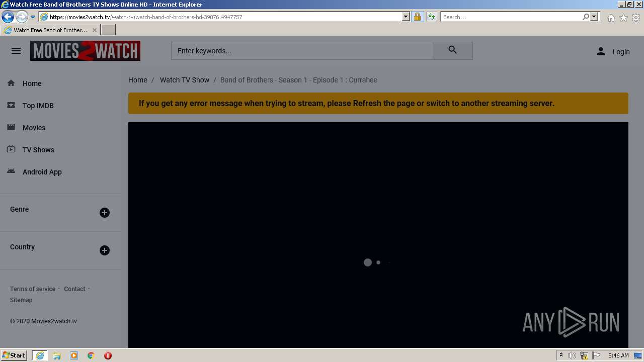Click the Android App icon
The width and height of the screenshot is (644, 362).
(11, 171)
